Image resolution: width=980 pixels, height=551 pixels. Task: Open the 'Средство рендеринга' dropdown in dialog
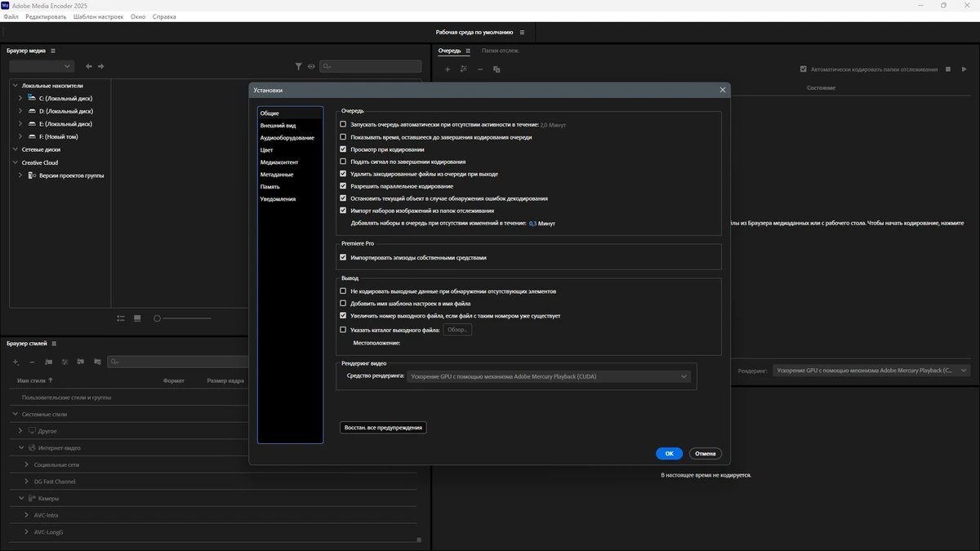point(550,376)
